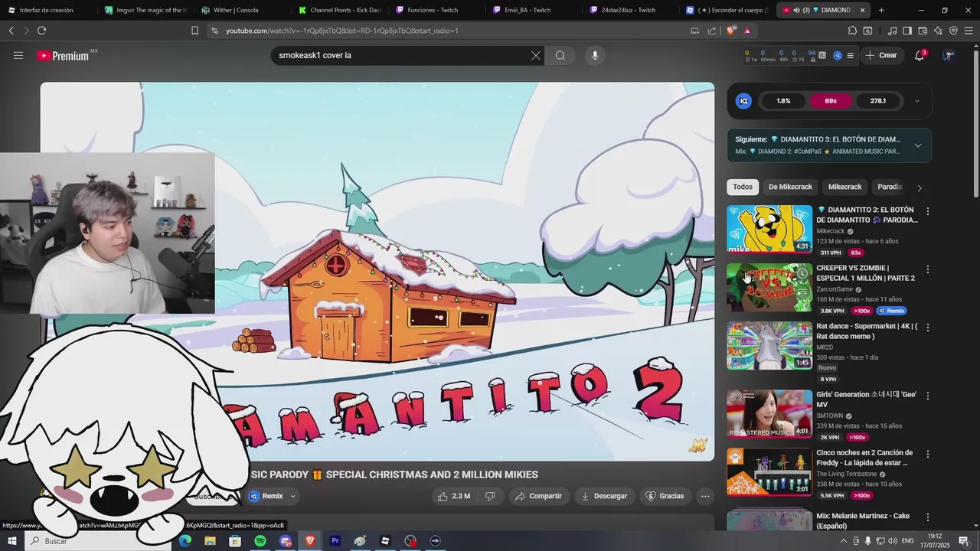Click the Gracias button
This screenshot has width=980, height=551.
point(665,496)
